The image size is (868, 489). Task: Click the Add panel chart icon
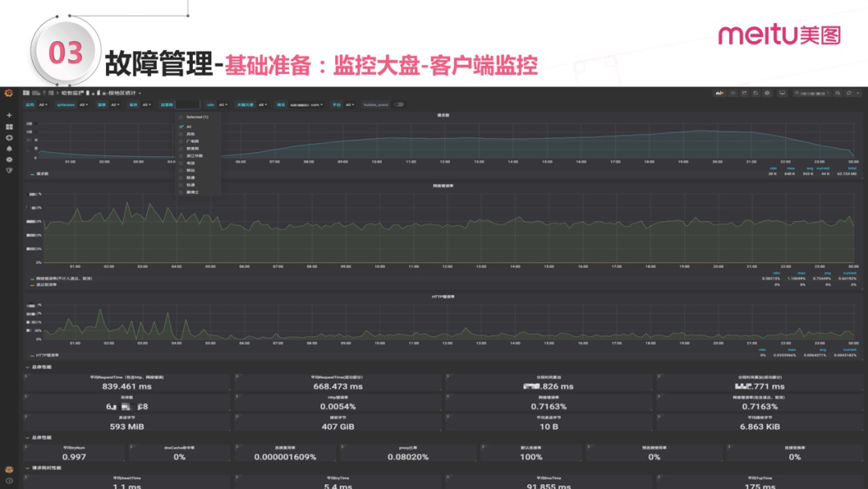click(x=719, y=93)
